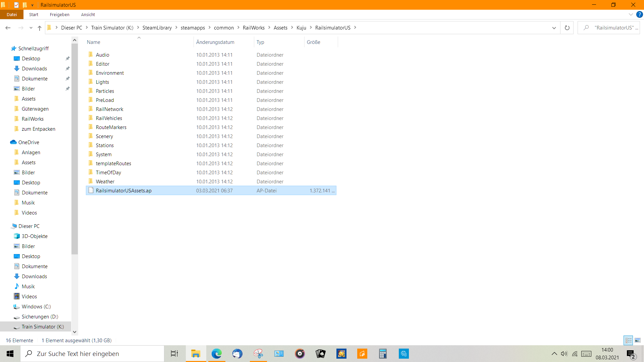Click the RailsimulatorUSAssets.ap file icon
This screenshot has width=644, height=362.
pos(91,190)
